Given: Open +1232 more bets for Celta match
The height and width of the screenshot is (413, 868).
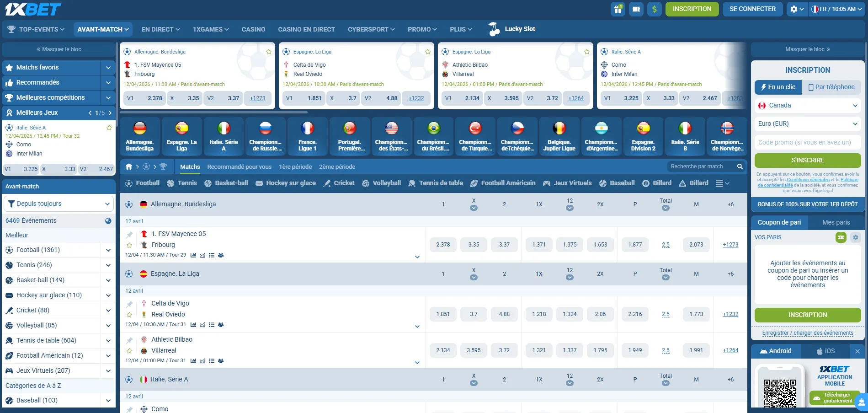Looking at the screenshot, I should tap(730, 314).
